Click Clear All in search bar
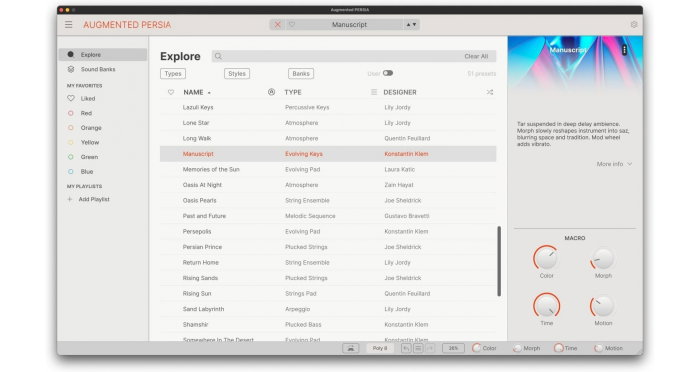The image size is (700, 372). [x=476, y=56]
